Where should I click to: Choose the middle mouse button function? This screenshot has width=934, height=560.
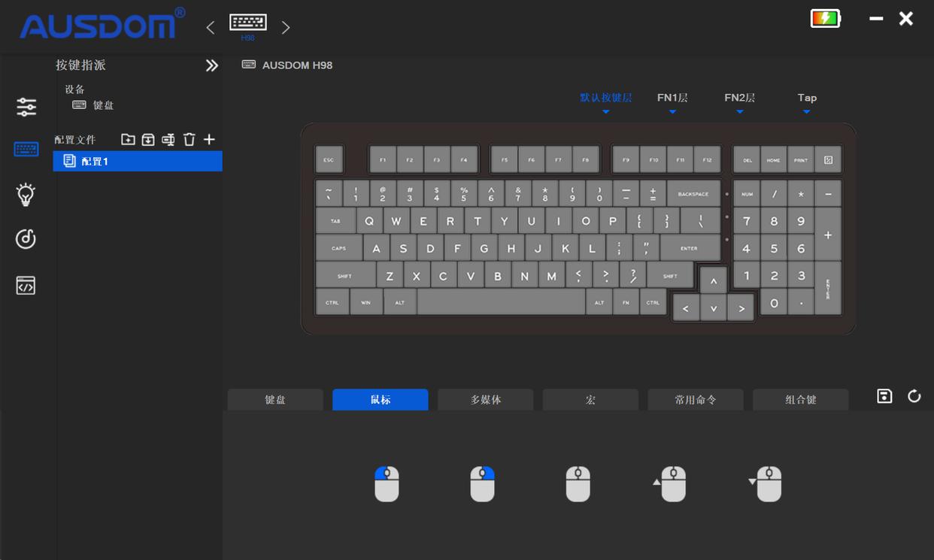coord(578,484)
